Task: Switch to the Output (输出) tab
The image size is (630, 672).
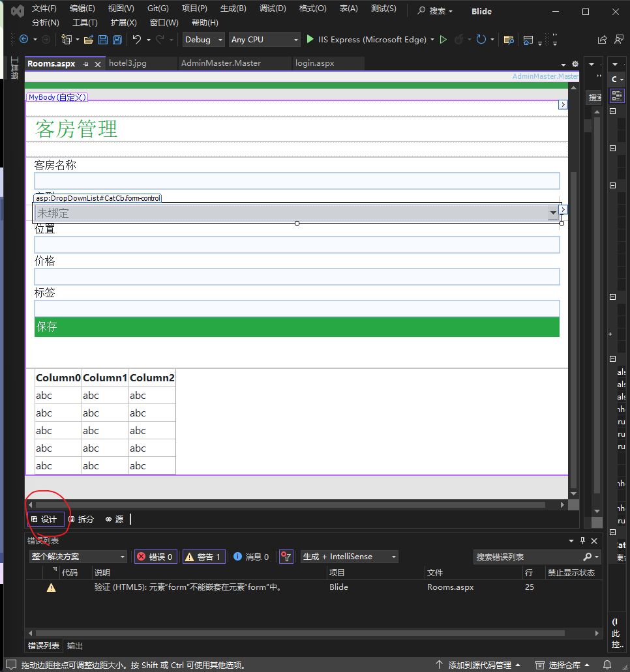Action: (75, 646)
